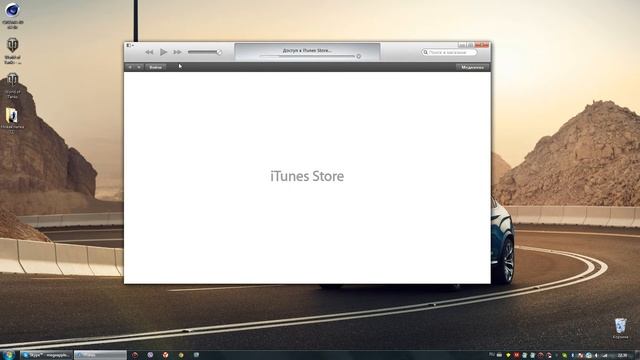Go back in iTunes Store navigation
Screen dimensions: 640x360
[x=130, y=67]
